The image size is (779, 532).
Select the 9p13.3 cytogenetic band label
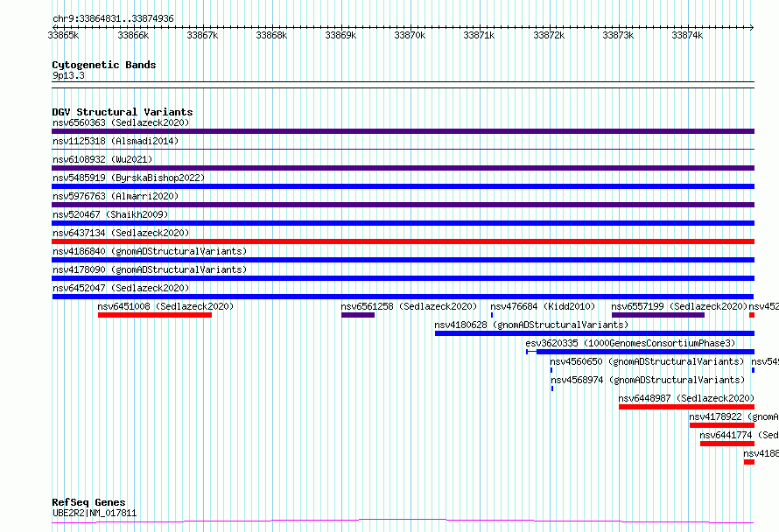tap(68, 75)
